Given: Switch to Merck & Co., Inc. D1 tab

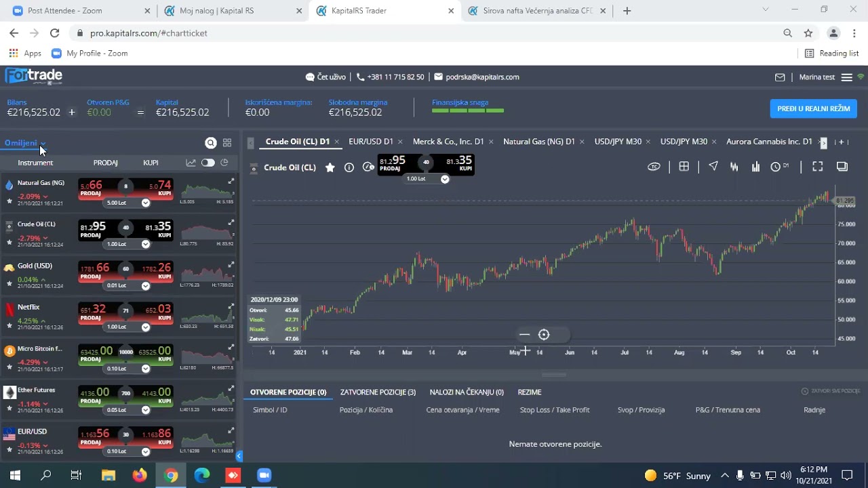Looking at the screenshot, I should coord(448,142).
